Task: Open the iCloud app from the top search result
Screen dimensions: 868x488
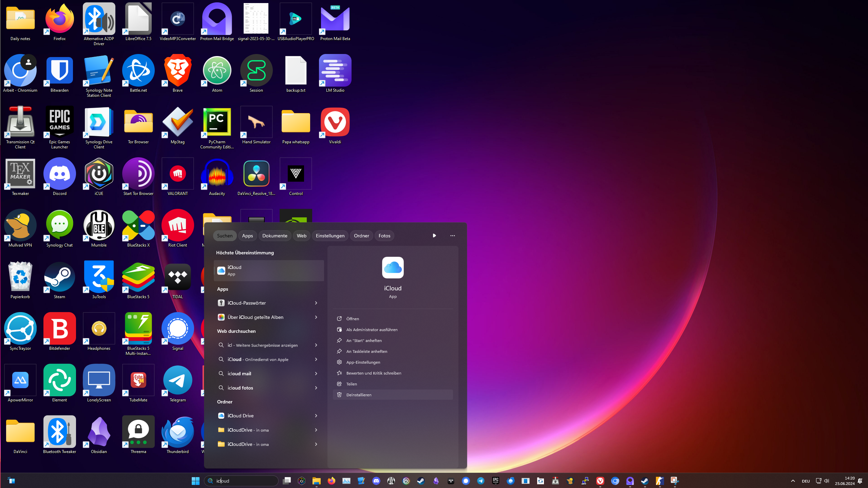Action: click(268, 270)
